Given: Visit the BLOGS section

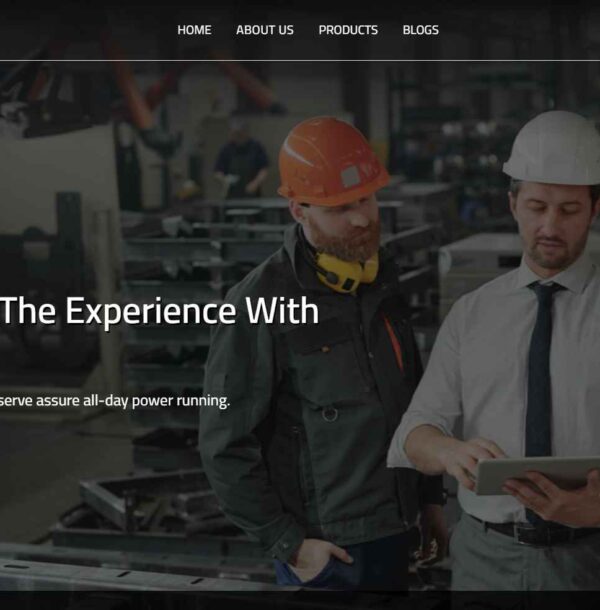Looking at the screenshot, I should tap(420, 30).
